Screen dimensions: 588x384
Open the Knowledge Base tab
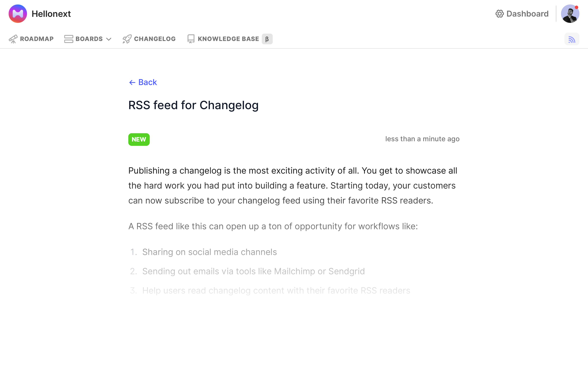tap(228, 39)
